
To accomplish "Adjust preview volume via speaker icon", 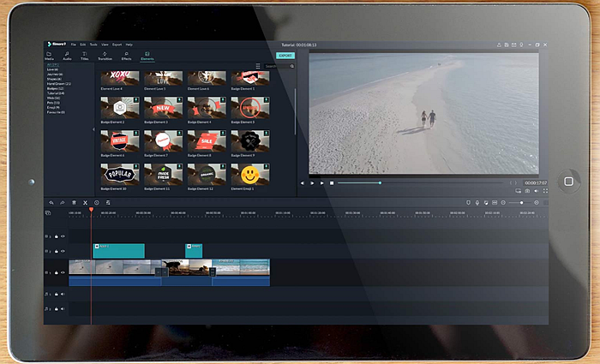I will 537,191.
